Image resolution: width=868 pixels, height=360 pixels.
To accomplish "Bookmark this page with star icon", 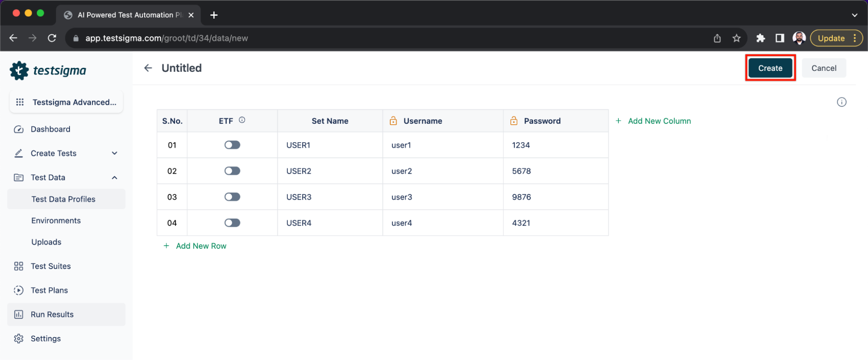I will point(736,38).
